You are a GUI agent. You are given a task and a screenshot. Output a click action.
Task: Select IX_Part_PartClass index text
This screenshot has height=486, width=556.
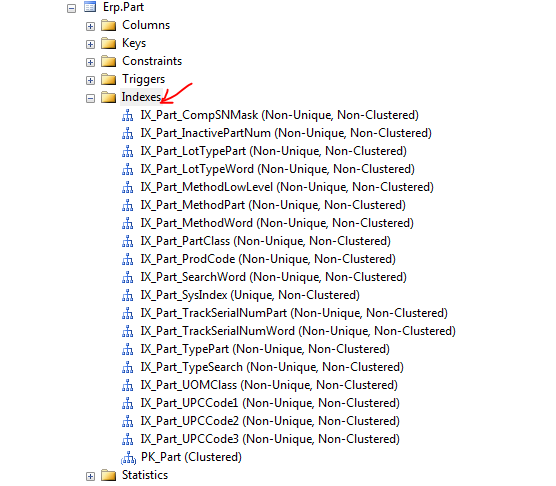coord(266,241)
